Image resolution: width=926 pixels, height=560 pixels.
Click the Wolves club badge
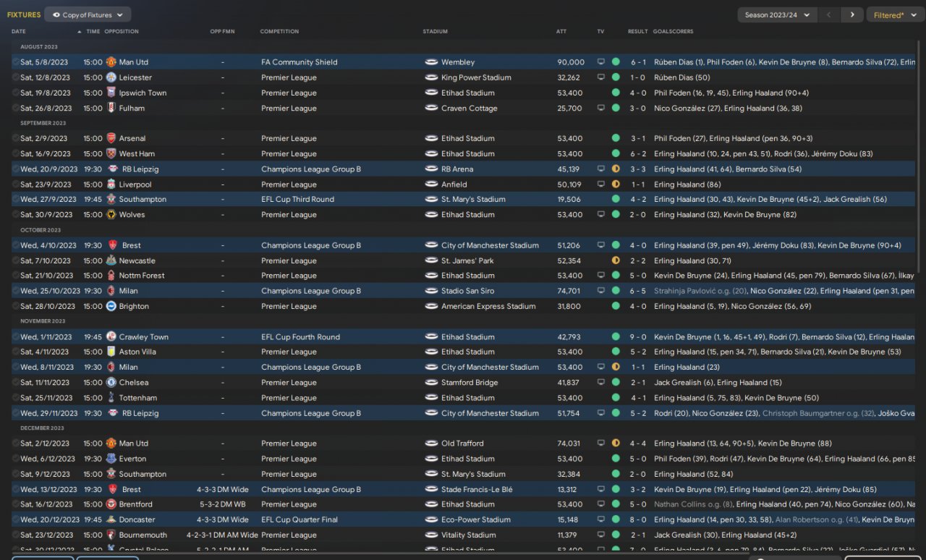111,215
